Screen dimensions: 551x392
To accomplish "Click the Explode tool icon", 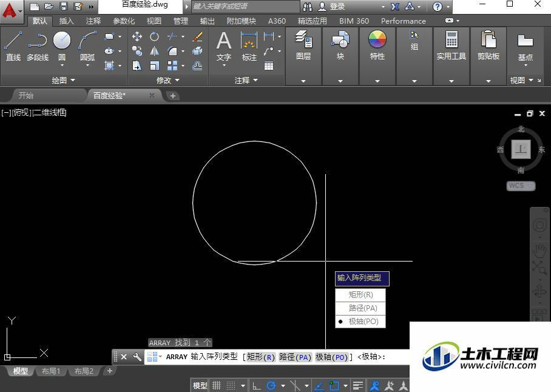I will 197,51.
